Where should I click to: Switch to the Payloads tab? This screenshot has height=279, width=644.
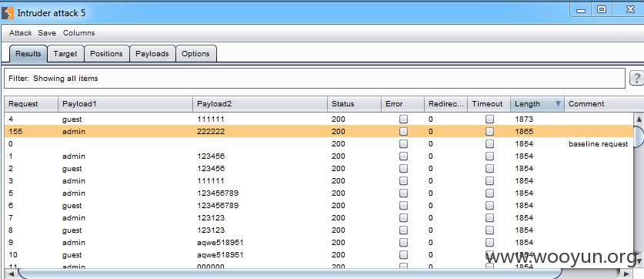coord(152,53)
